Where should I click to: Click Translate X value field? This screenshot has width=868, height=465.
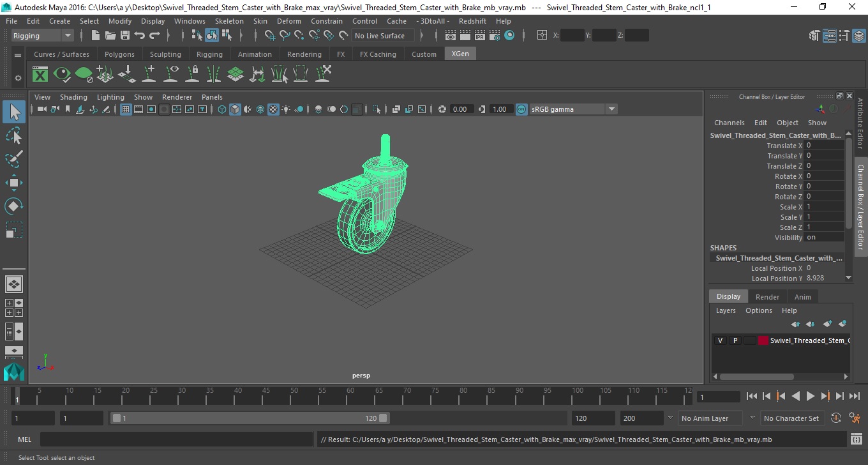pos(824,146)
